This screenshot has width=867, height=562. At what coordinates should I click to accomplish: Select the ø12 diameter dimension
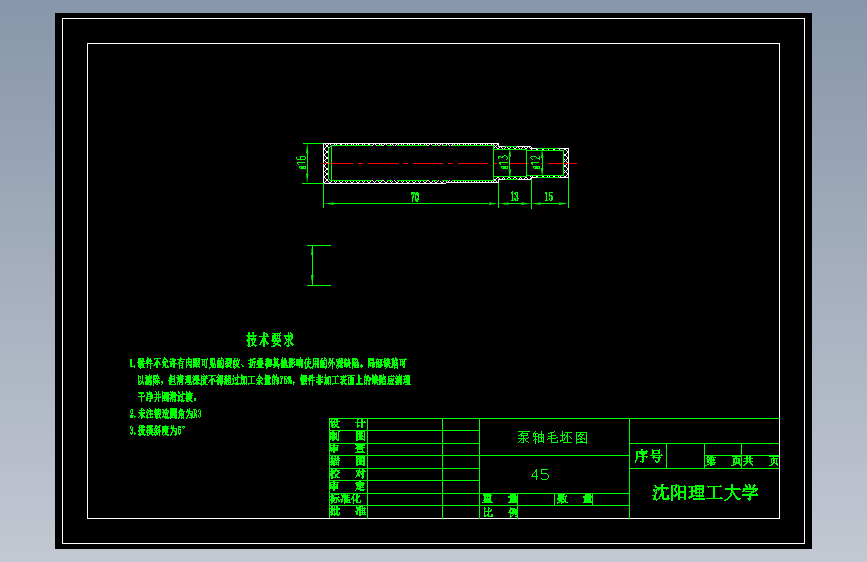click(x=535, y=162)
